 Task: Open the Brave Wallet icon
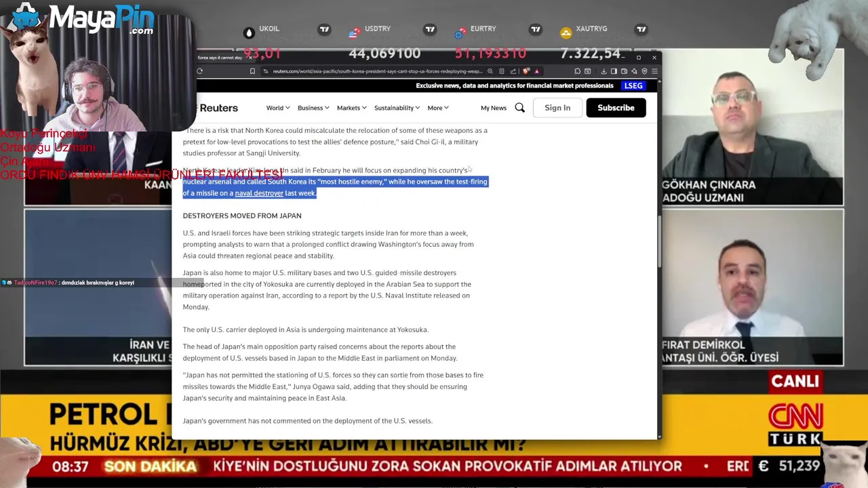click(x=624, y=71)
